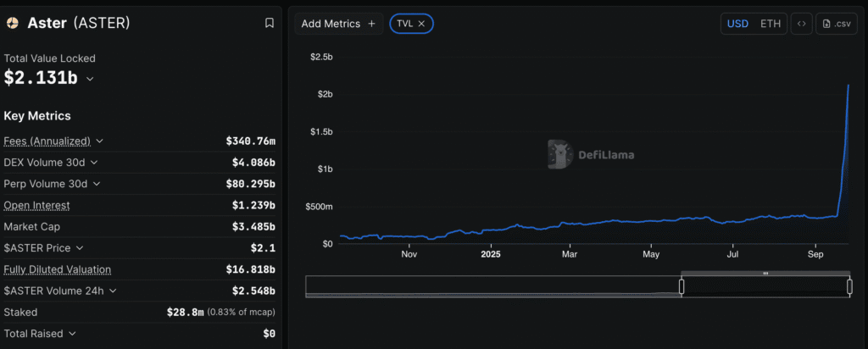Expand Fees (Annualized) breakdown
This screenshot has width=868, height=349.
[100, 141]
